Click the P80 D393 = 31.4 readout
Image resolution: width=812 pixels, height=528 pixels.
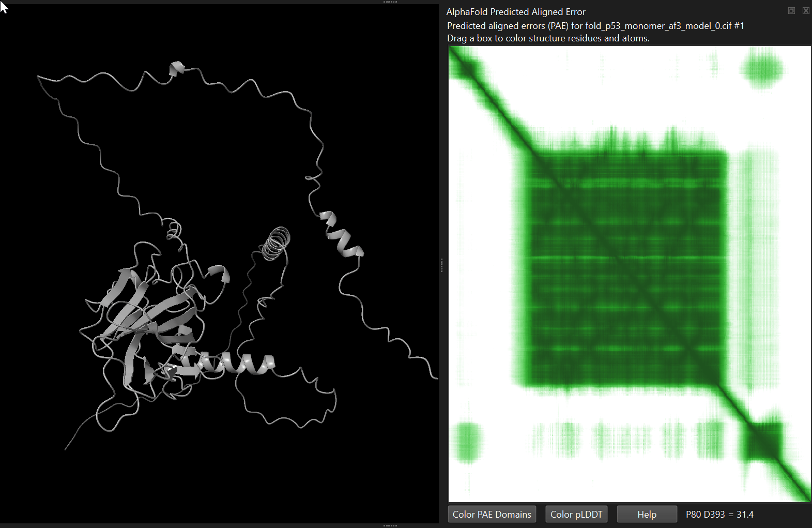tap(719, 514)
